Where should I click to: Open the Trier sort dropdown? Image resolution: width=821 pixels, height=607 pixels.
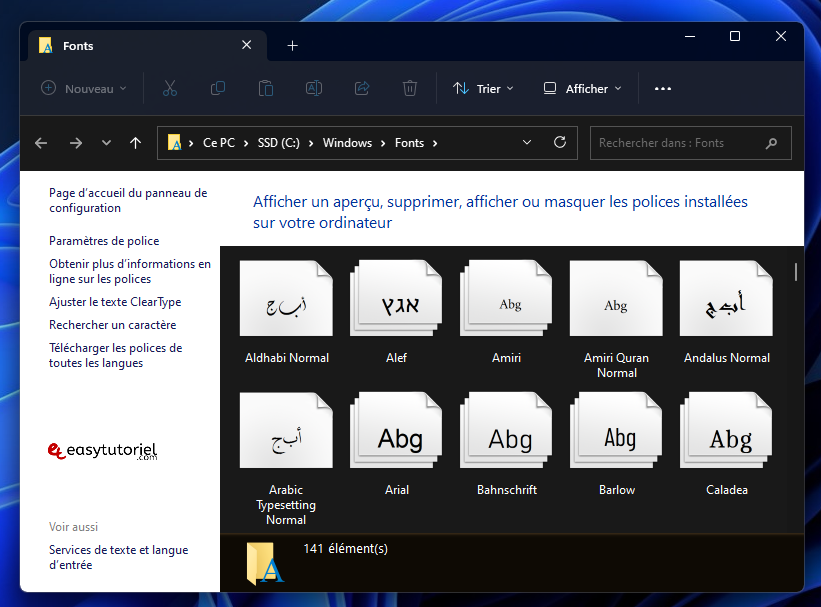[x=483, y=89]
